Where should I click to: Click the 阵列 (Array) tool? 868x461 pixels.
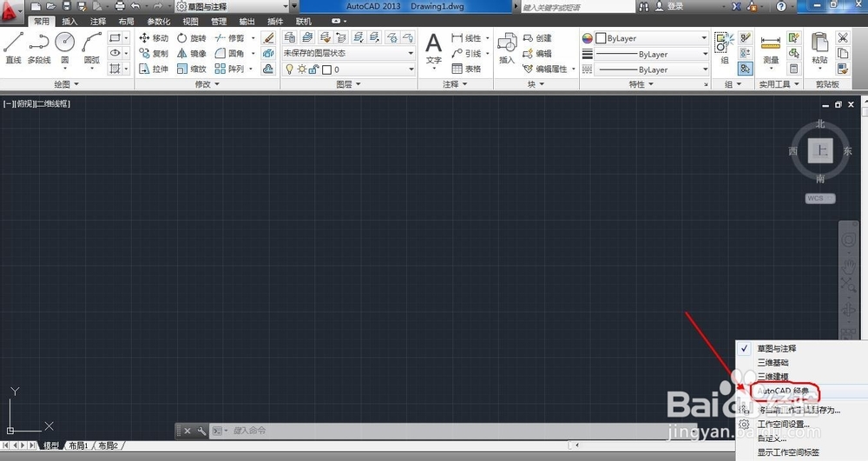coord(230,69)
